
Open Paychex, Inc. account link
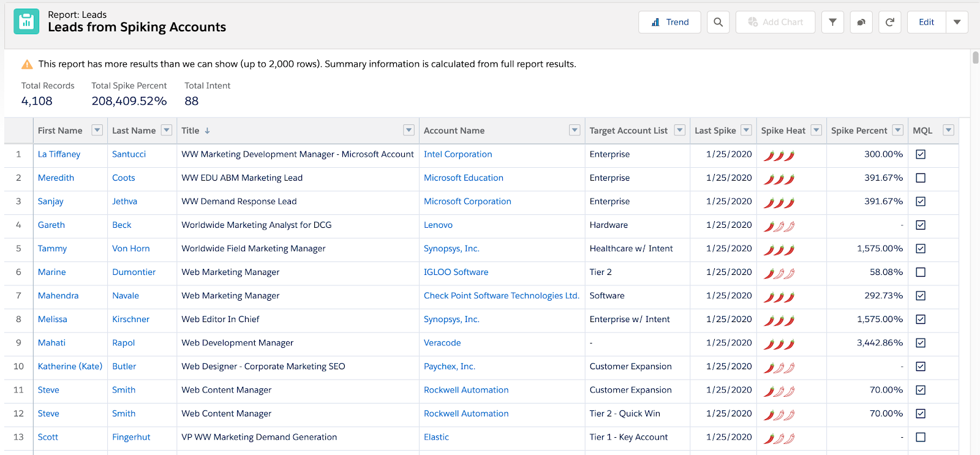(450, 366)
